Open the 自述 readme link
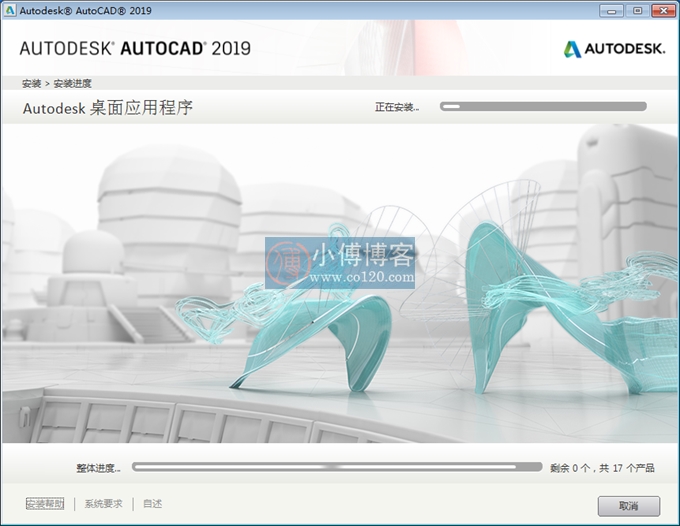 [x=153, y=503]
